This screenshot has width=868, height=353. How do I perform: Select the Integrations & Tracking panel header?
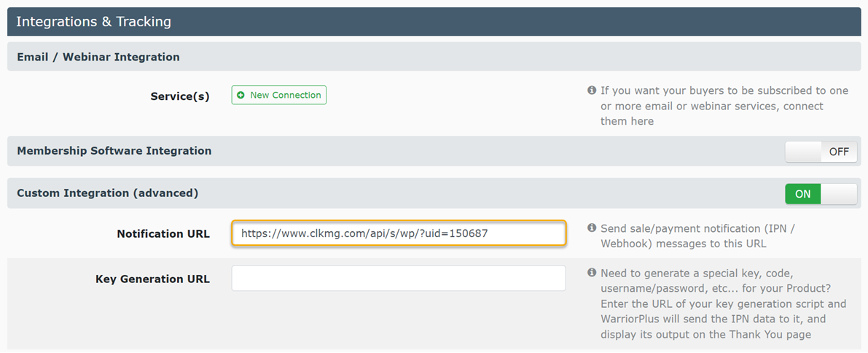pyautogui.click(x=93, y=22)
